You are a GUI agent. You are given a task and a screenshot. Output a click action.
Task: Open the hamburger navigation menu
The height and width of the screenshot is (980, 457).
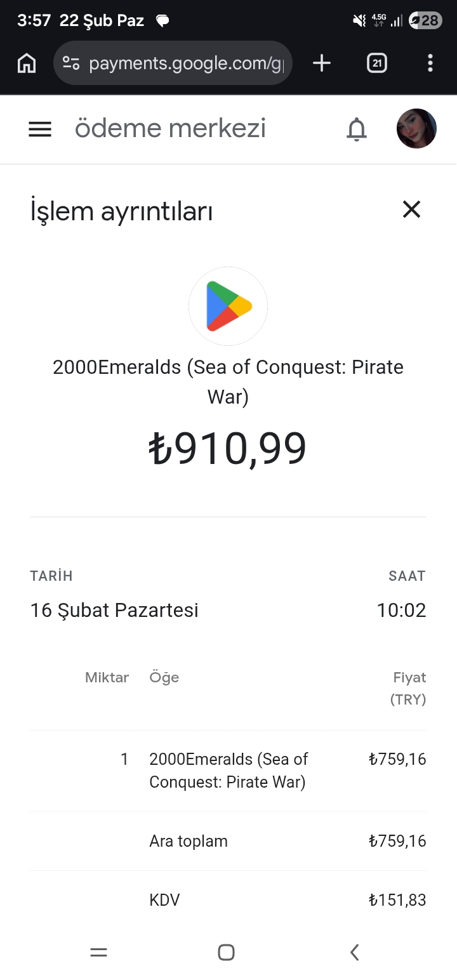click(40, 129)
